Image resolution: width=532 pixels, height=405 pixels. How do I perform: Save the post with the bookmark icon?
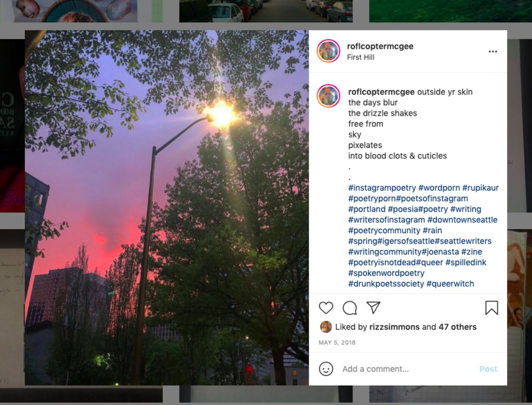tap(491, 308)
